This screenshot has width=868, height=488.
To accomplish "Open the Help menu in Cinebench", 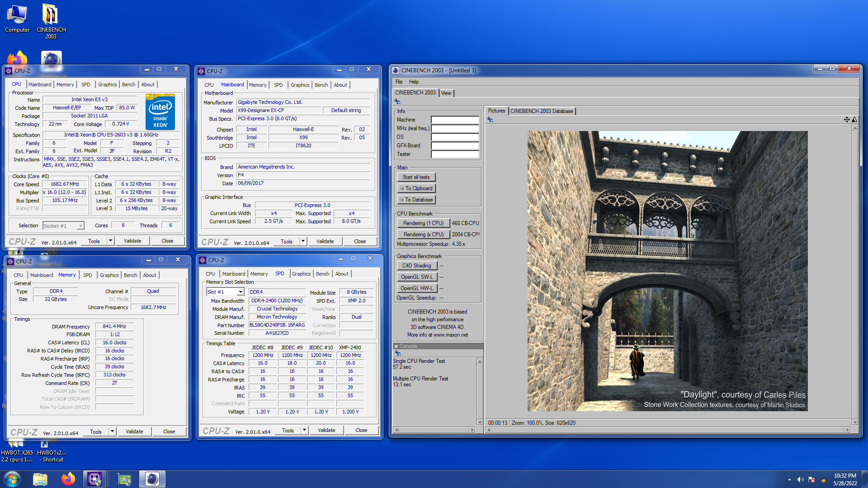I will click(x=414, y=82).
